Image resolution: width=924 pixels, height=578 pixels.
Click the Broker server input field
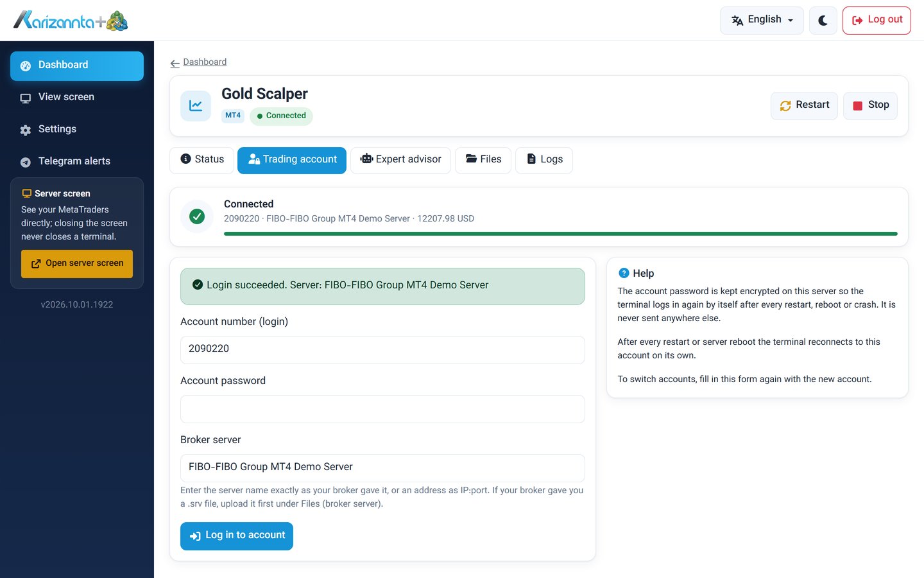382,468
